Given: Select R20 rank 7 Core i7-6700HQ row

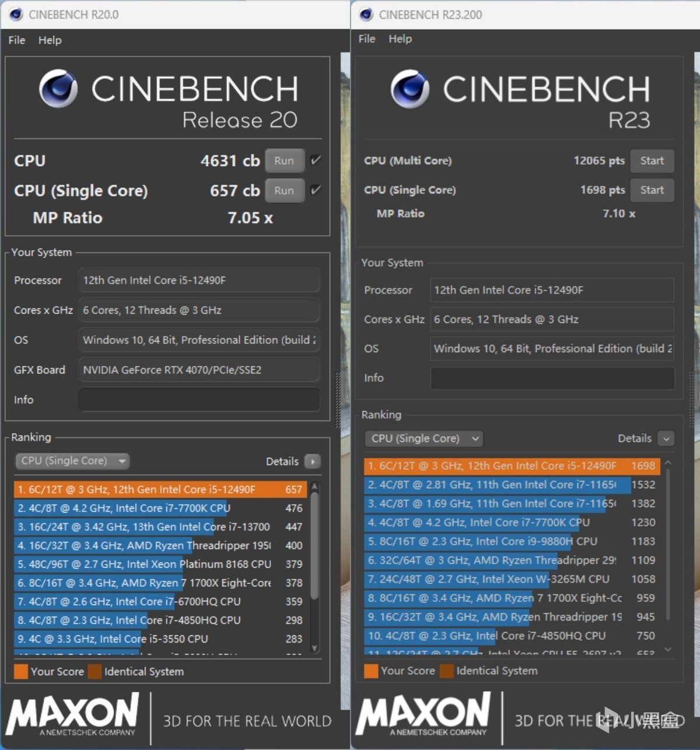Looking at the screenshot, I should coord(160,601).
